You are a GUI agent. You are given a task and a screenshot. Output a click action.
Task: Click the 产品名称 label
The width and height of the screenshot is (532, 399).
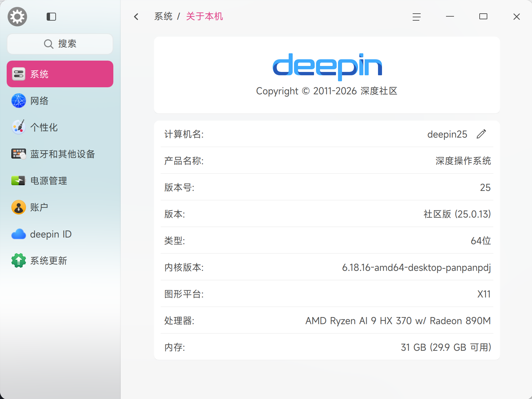point(184,161)
